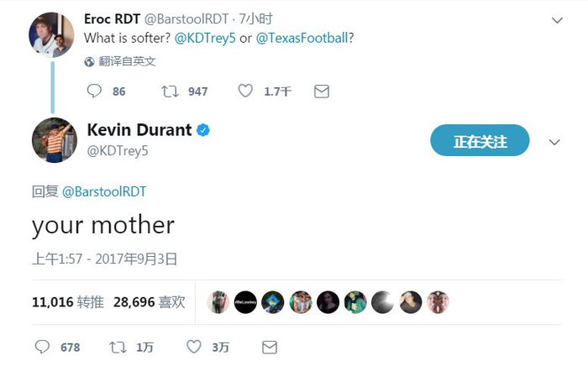Reply to Kevin Durant's tweet
This screenshot has height=366, width=588.
43,347
